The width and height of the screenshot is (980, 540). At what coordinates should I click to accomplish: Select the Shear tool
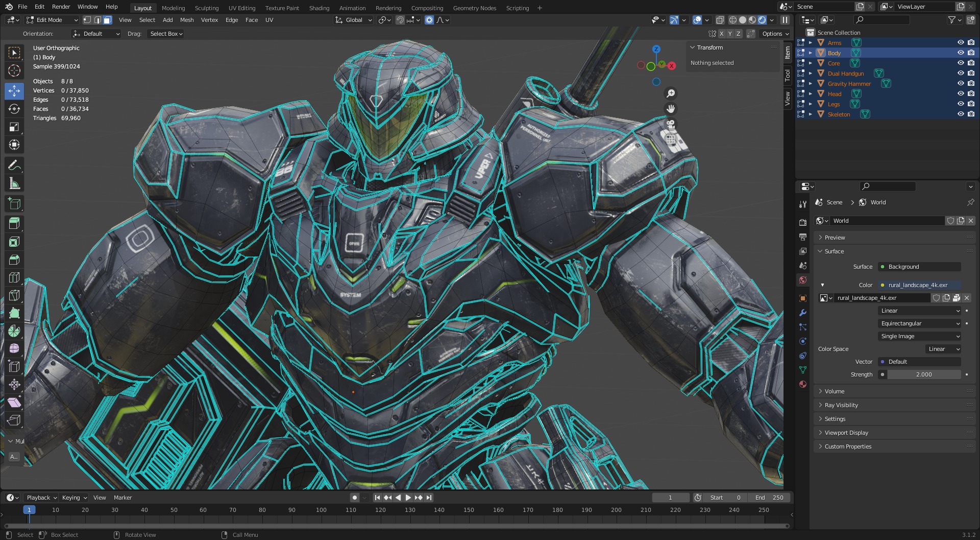(14, 403)
